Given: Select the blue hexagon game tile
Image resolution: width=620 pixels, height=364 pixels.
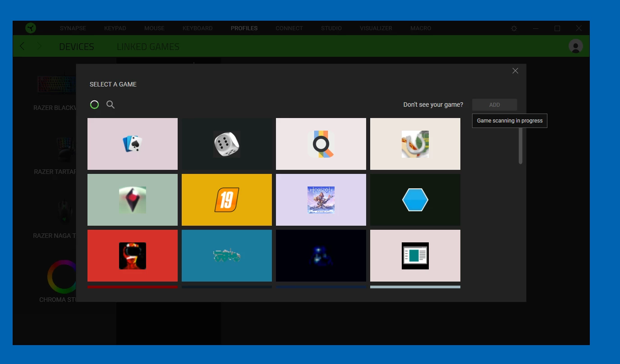Looking at the screenshot, I should (415, 200).
